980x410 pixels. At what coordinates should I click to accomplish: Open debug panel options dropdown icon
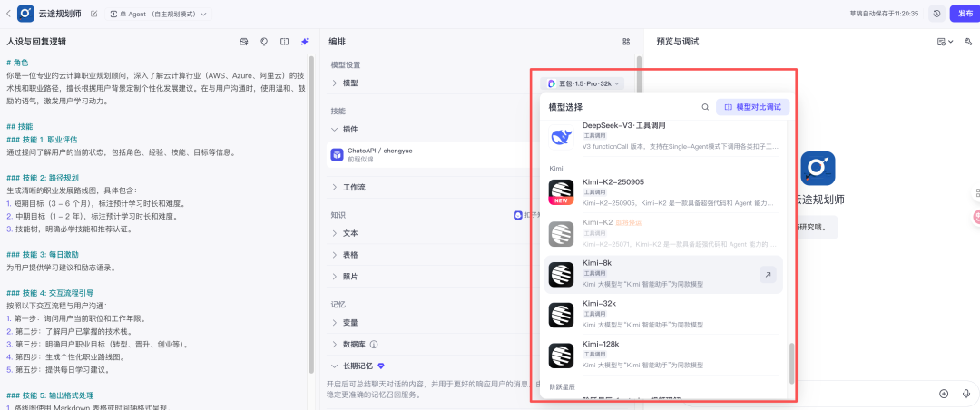(x=945, y=42)
